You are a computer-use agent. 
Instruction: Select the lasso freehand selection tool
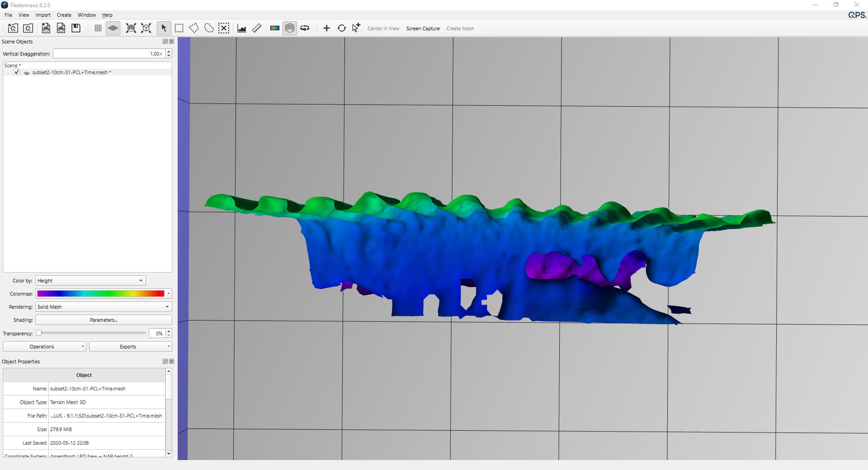tap(209, 28)
